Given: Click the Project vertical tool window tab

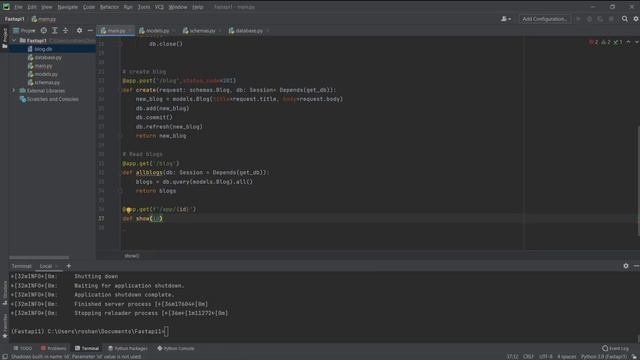Looking at the screenshot, I should [x=4, y=38].
